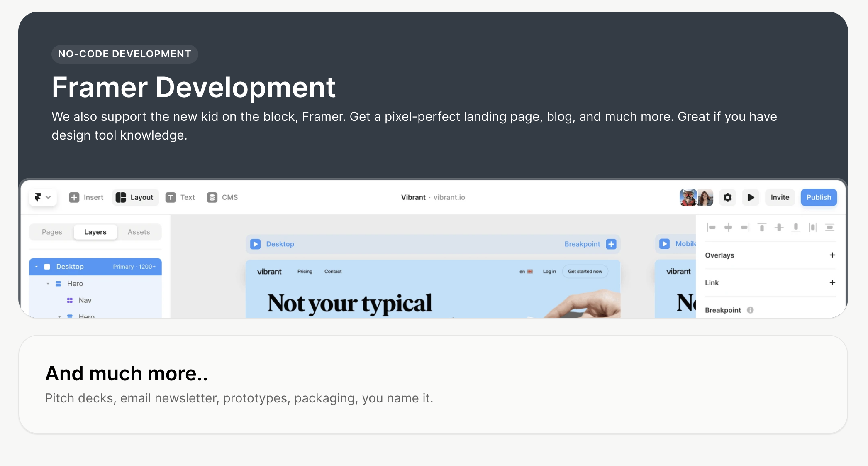Image resolution: width=868 pixels, height=466 pixels.
Task: Click vibrant logo in Desktop canvas
Action: coord(269,272)
